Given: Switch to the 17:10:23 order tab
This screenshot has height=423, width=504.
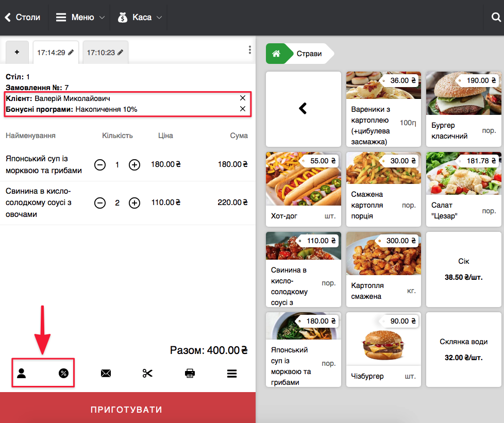Looking at the screenshot, I should [105, 53].
